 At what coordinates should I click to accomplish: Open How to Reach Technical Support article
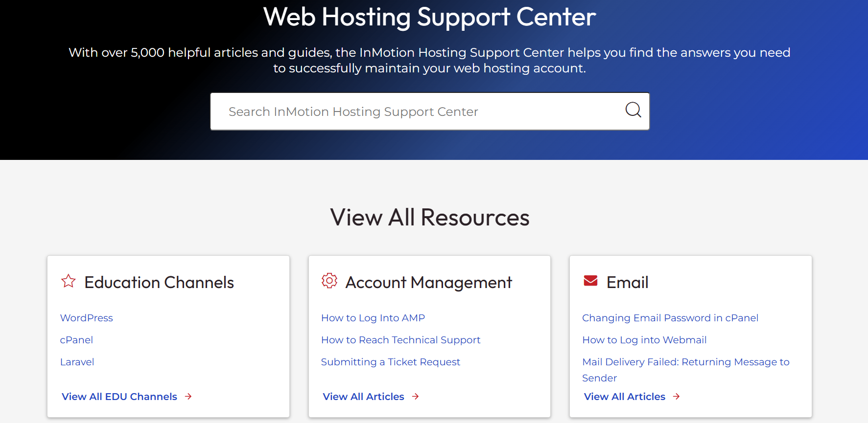coord(401,340)
